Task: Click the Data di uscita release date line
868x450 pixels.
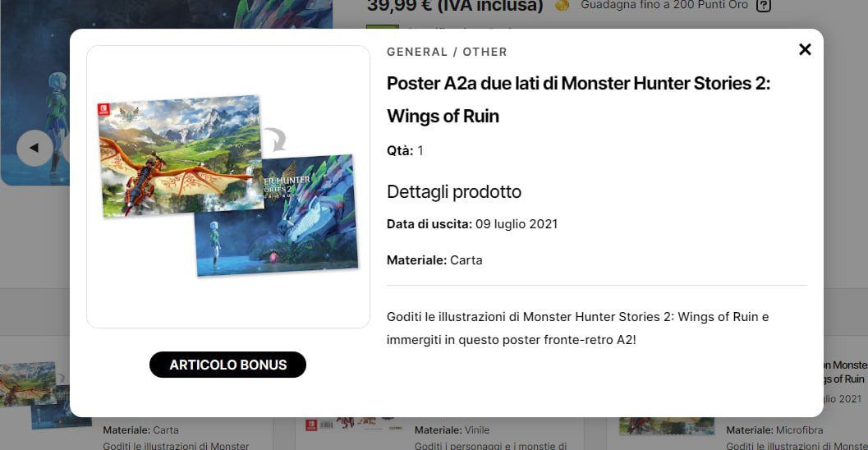Action: (472, 224)
